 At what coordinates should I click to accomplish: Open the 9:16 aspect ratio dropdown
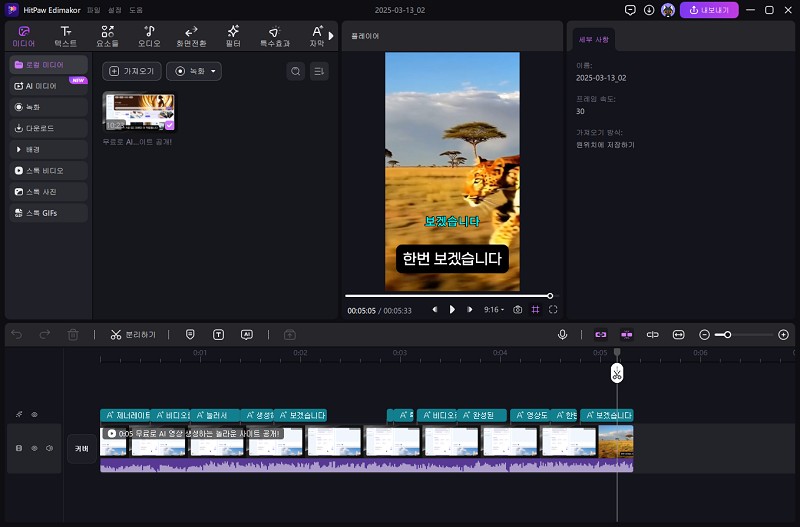click(494, 310)
